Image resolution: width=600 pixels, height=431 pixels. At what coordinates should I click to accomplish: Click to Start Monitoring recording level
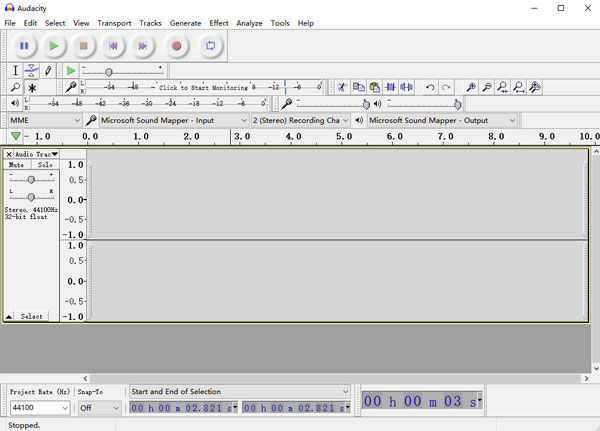[x=203, y=88]
